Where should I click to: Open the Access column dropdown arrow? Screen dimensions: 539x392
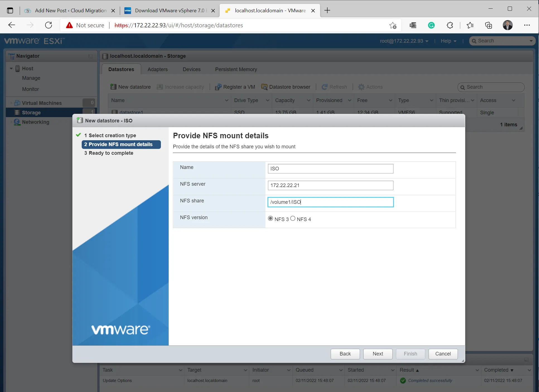point(514,100)
